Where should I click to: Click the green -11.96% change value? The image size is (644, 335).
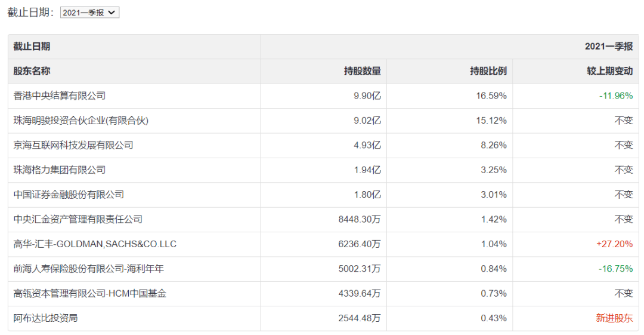point(615,96)
